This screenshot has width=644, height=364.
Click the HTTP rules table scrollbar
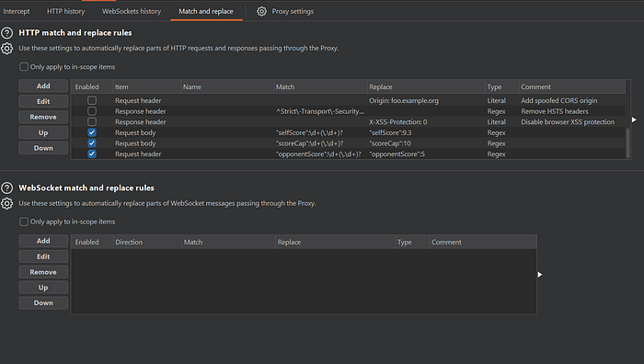627,142
